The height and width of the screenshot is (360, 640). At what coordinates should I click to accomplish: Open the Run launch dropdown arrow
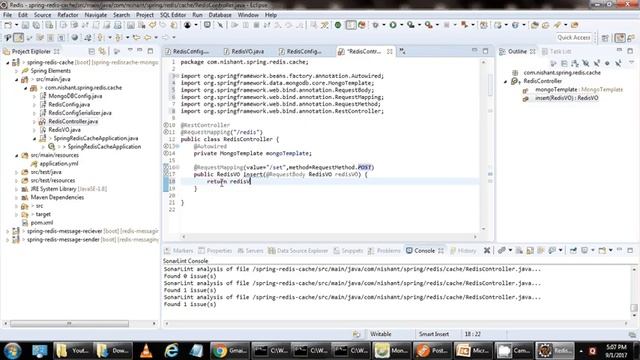click(401, 25)
